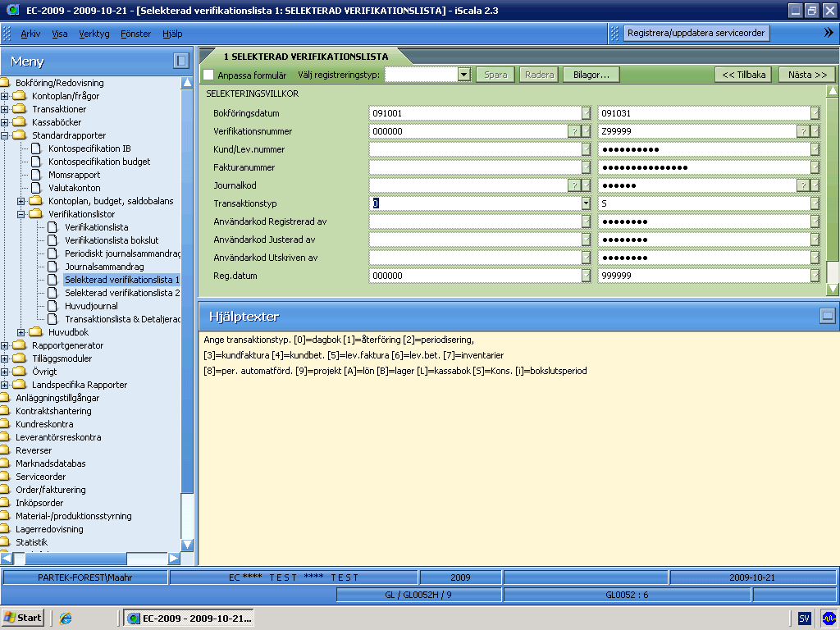Image resolution: width=840 pixels, height=630 pixels.
Task: Click Registrera/uppdatera serviceorder button
Action: [x=696, y=33]
